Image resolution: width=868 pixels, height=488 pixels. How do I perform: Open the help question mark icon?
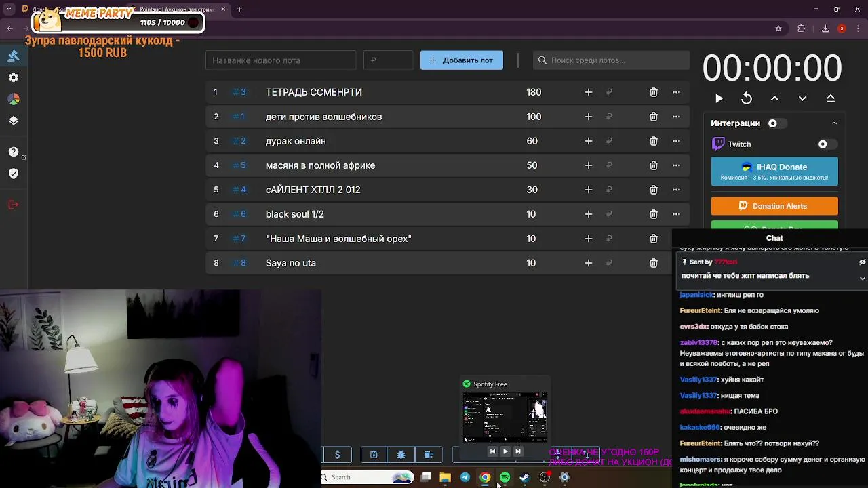tap(14, 152)
